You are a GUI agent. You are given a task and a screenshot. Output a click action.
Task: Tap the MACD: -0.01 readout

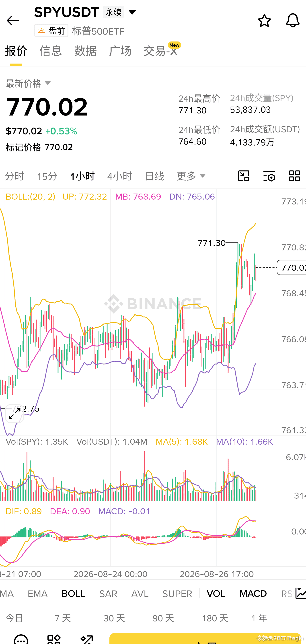[x=124, y=511]
